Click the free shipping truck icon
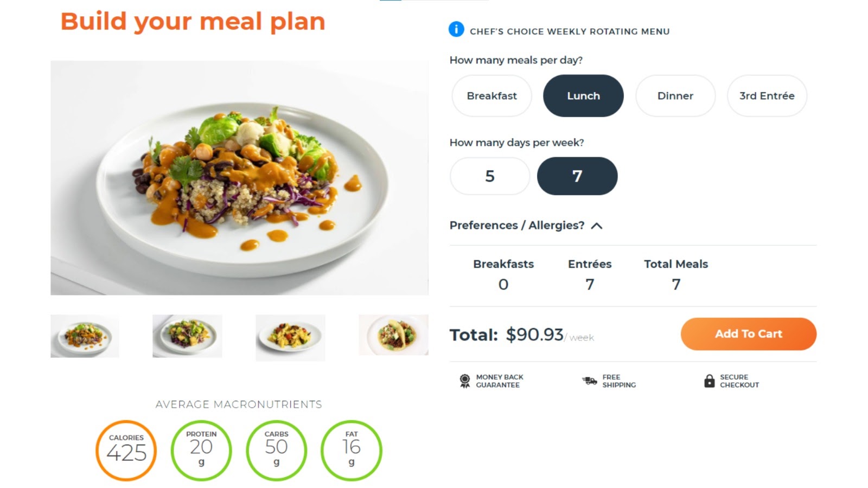This screenshot has width=868, height=488. (x=590, y=381)
